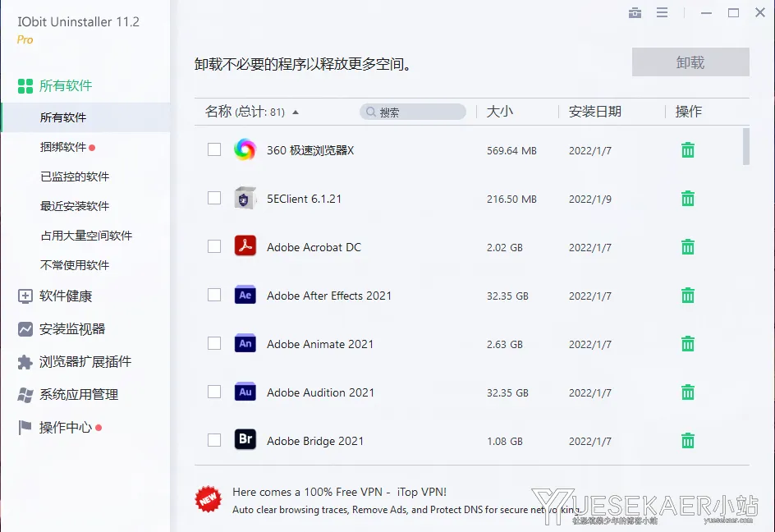775x532 pixels.
Task: Click 216.50 MB size value
Action: 511,199
